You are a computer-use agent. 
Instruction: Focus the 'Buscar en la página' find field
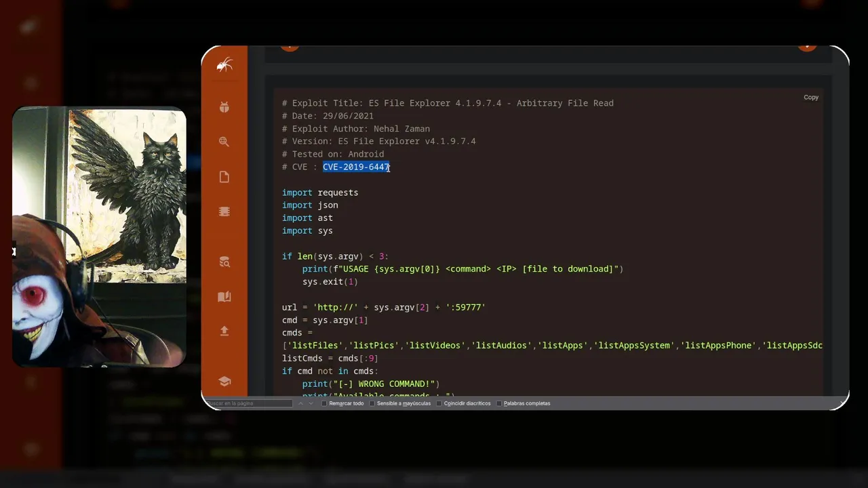point(248,403)
